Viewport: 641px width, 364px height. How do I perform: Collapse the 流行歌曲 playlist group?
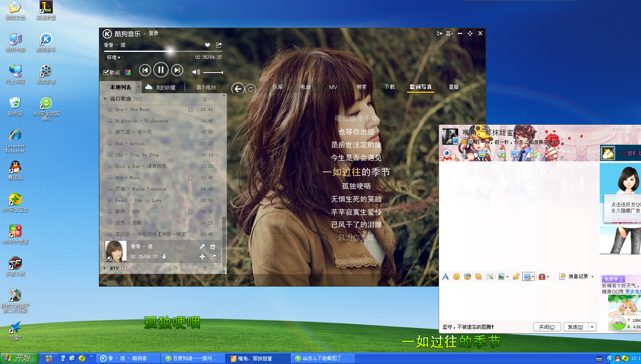(x=105, y=99)
